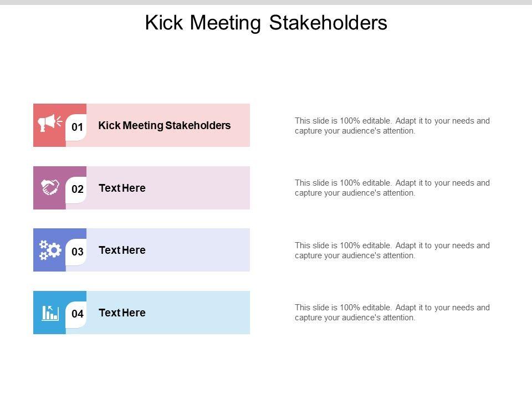Screen dimensions: 532x399
Task: Select the 04 number badge
Action: [78, 314]
